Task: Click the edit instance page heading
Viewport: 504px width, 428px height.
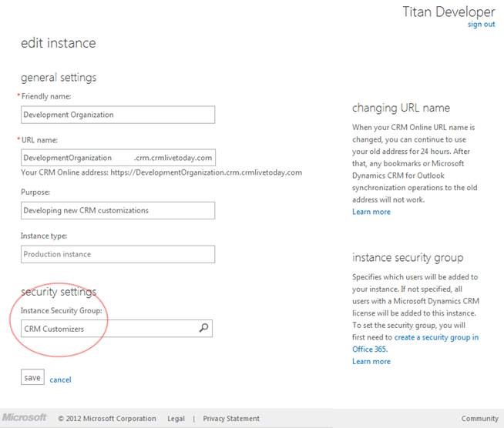Action: 59,44
